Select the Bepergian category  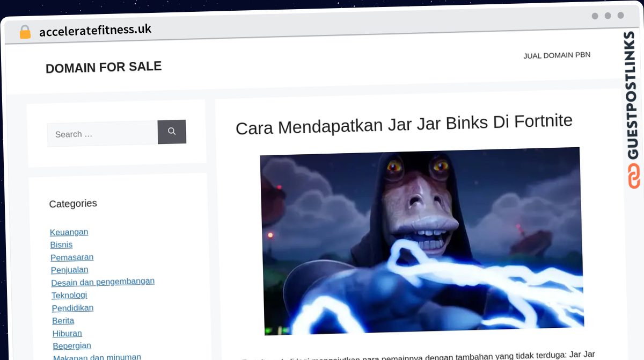[x=72, y=345]
